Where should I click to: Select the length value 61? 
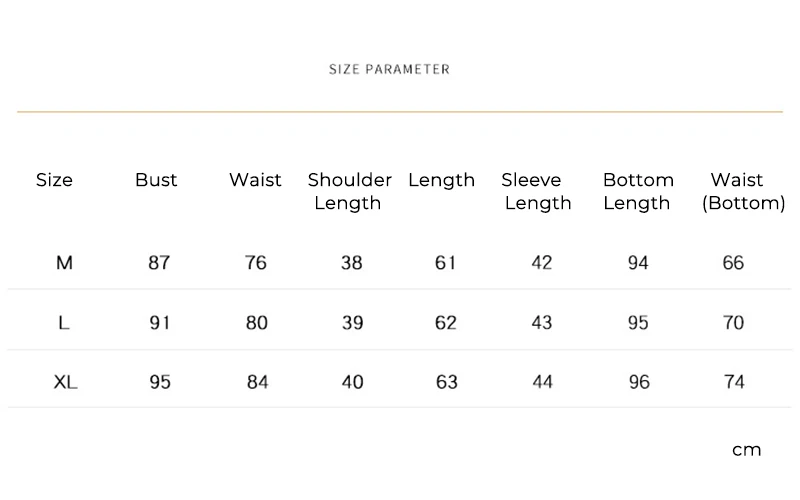click(x=445, y=263)
